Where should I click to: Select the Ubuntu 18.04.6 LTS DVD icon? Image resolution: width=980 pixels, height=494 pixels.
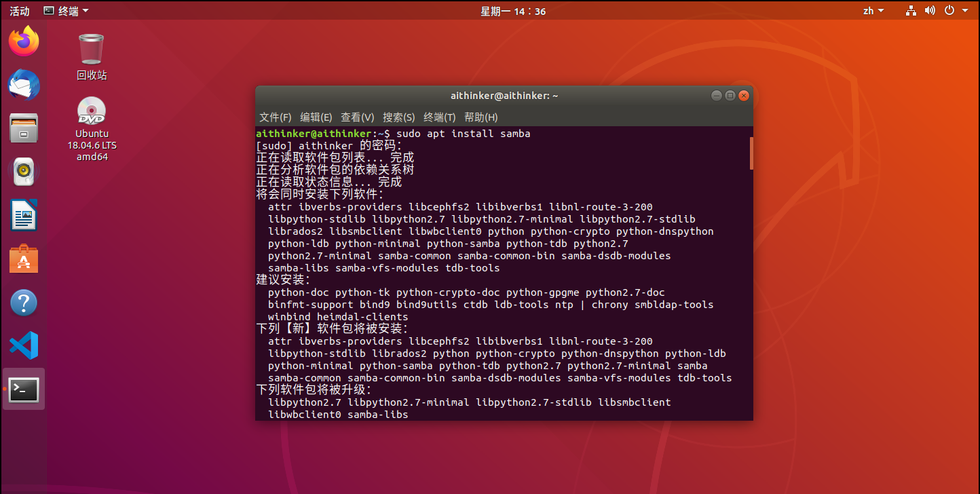tap(92, 129)
